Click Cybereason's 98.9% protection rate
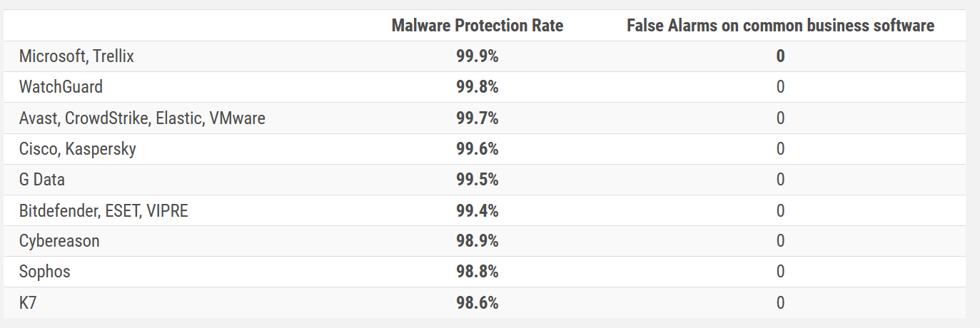980x328 pixels. click(x=477, y=241)
